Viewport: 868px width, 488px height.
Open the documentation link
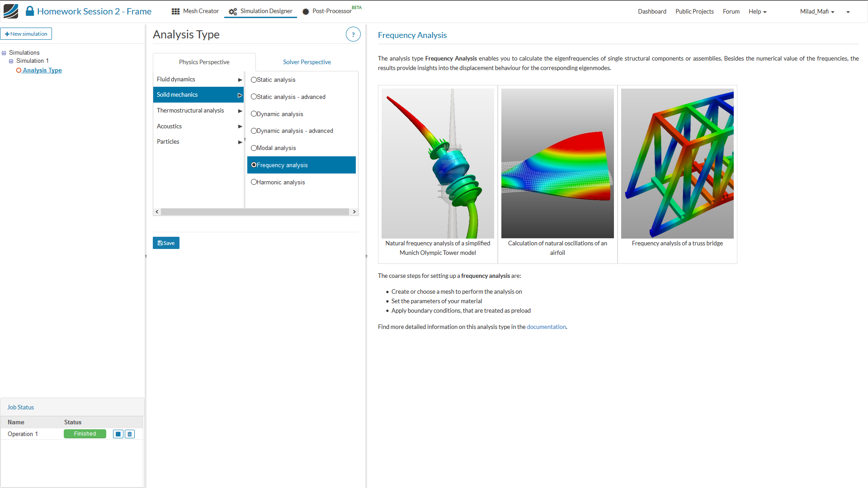(x=546, y=327)
